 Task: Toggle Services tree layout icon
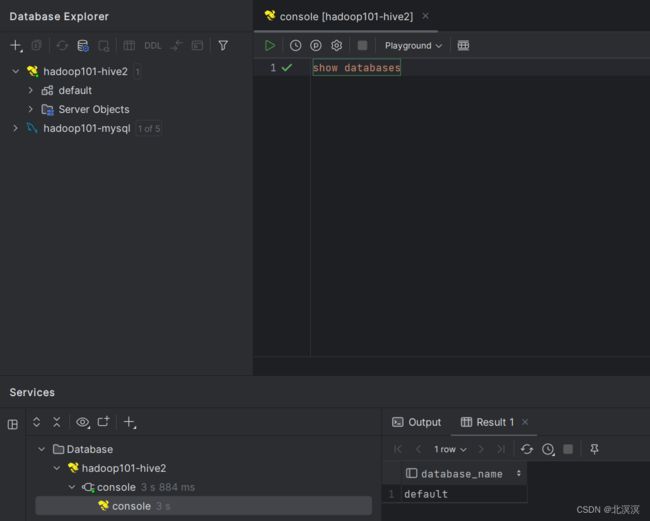tap(13, 424)
